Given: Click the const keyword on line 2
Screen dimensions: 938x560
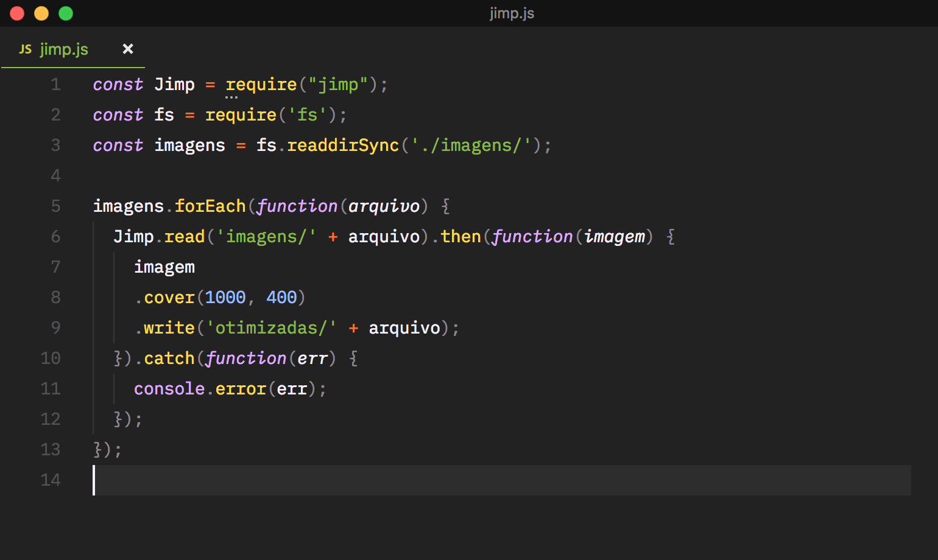Looking at the screenshot, I should (118, 115).
